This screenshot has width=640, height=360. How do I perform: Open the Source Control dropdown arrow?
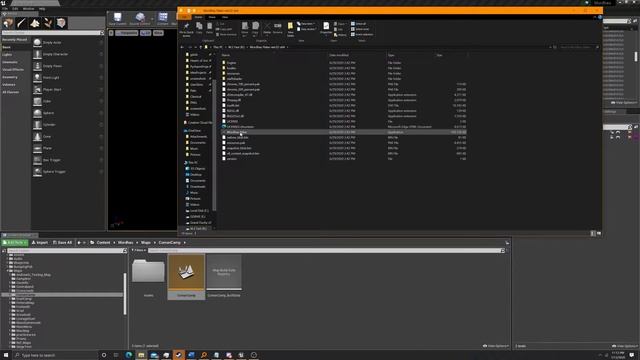152,18
